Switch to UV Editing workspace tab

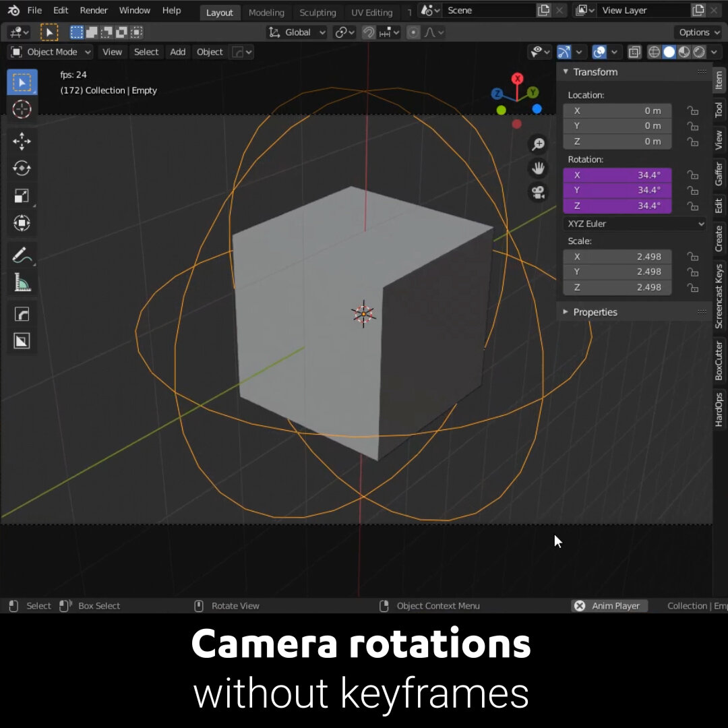pyautogui.click(x=372, y=13)
